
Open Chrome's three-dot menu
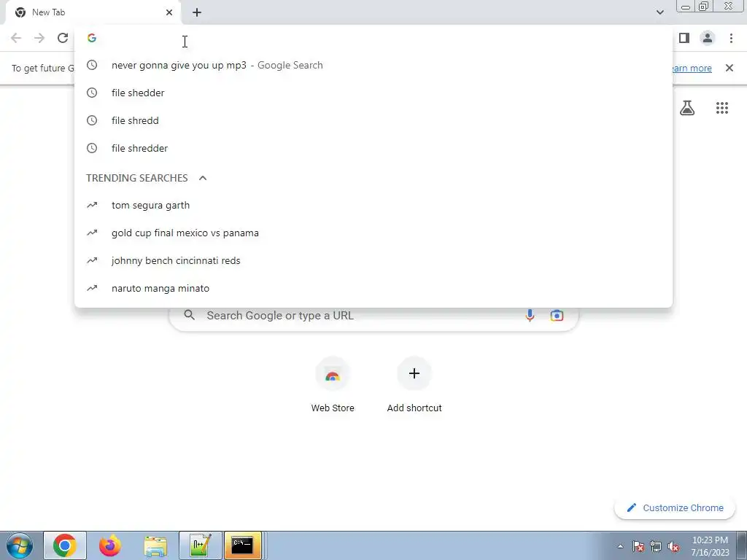(731, 38)
